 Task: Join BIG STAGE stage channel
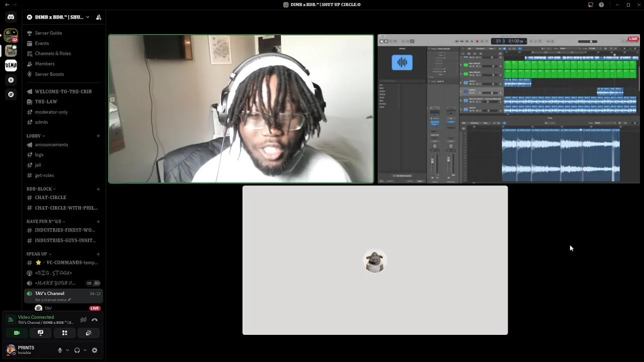63,273
